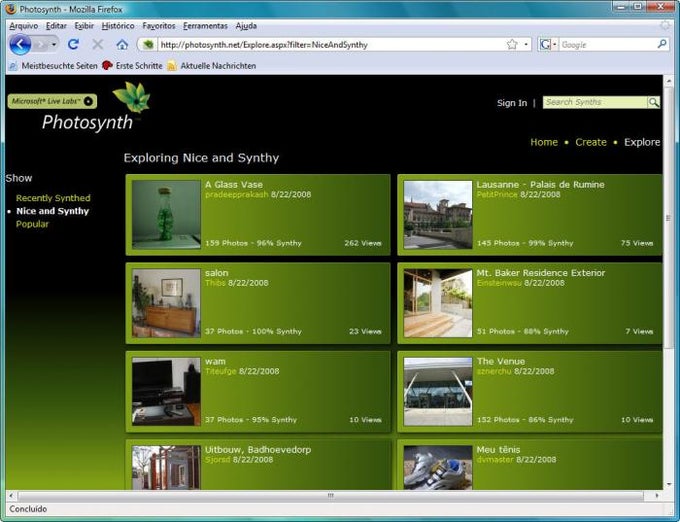Select the Nice and Synthy filter
This screenshot has width=680, height=522.
coord(52,211)
